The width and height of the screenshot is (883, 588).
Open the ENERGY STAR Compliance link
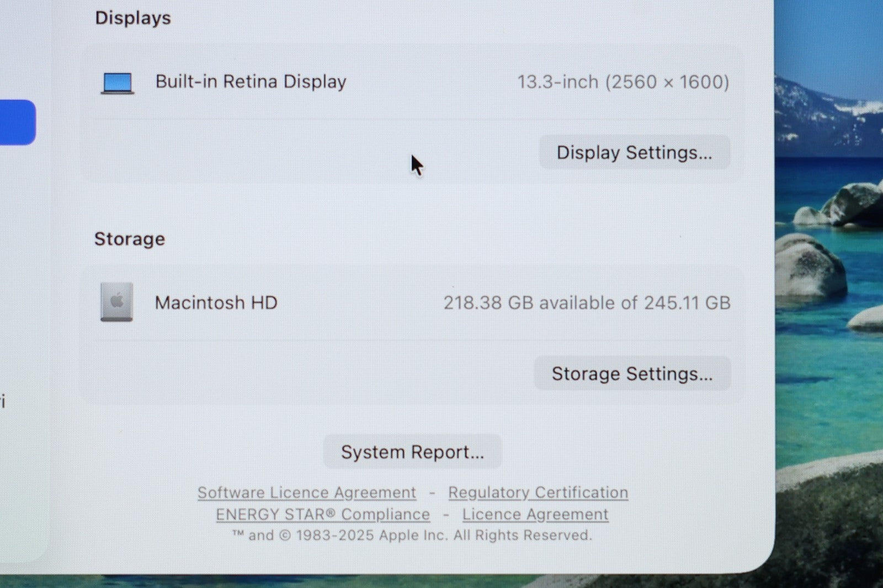[323, 514]
